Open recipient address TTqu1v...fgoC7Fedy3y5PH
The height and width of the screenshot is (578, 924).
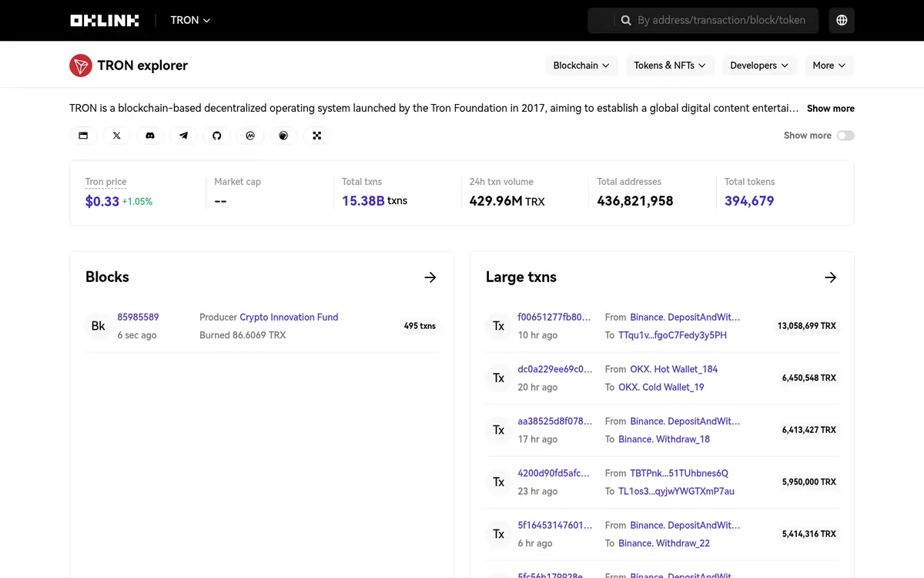coord(672,335)
